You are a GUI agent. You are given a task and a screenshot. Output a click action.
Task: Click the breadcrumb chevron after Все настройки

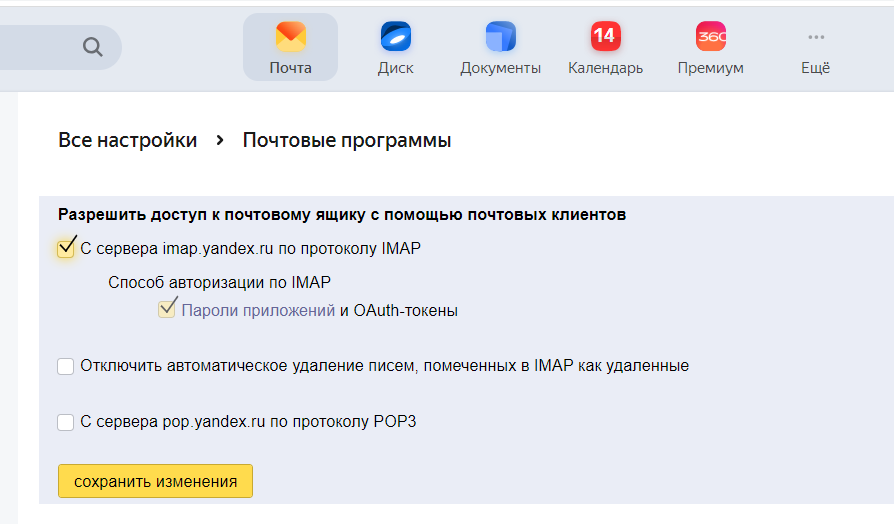pos(220,140)
